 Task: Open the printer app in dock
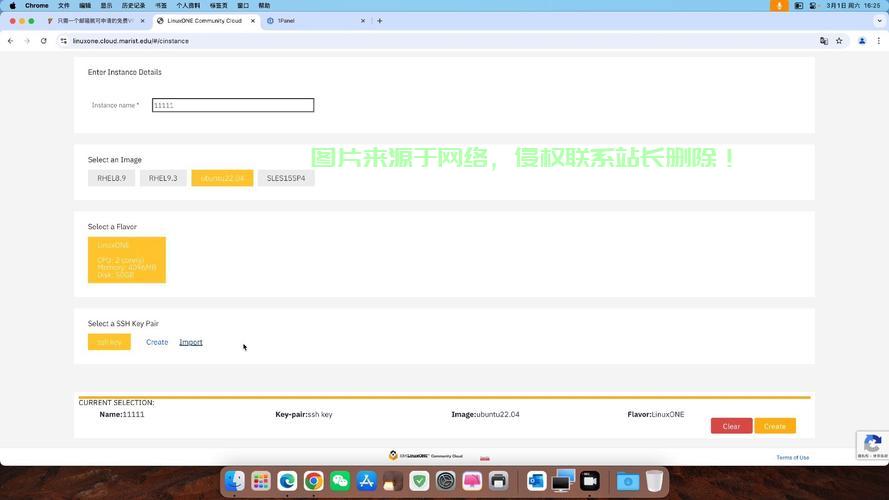pyautogui.click(x=498, y=481)
